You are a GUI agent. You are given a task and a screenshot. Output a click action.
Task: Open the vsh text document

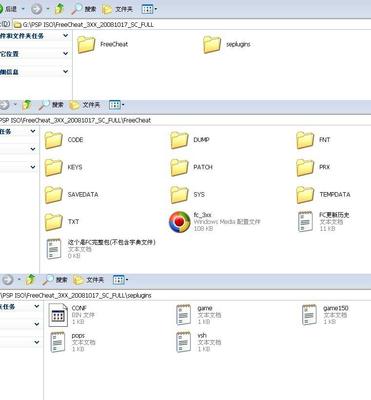point(198,342)
